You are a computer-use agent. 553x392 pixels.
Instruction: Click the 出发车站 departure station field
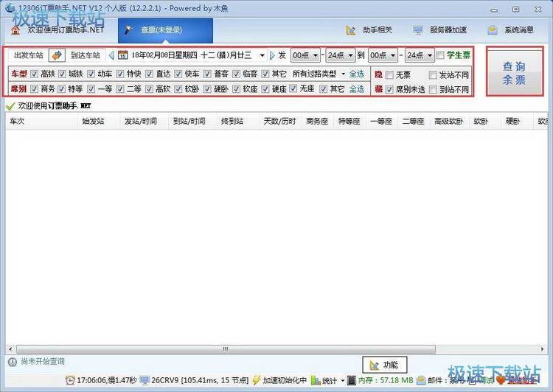click(29, 55)
